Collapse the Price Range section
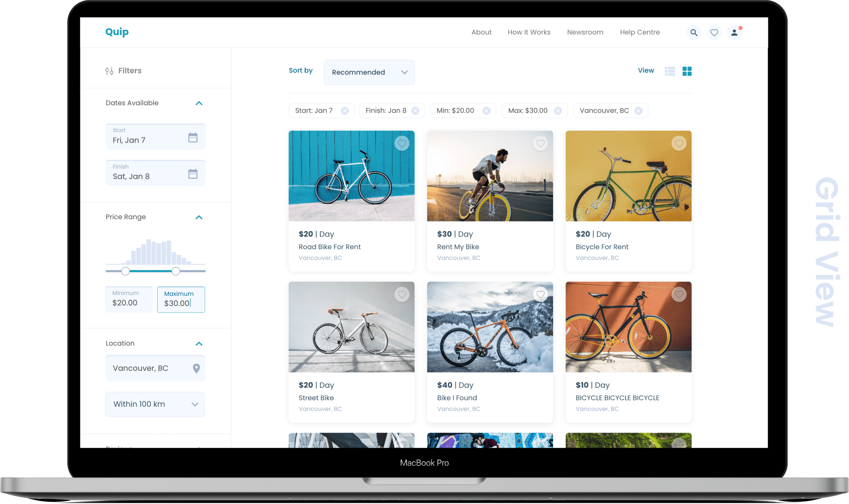Screen dimensions: 849x504 tap(199, 217)
